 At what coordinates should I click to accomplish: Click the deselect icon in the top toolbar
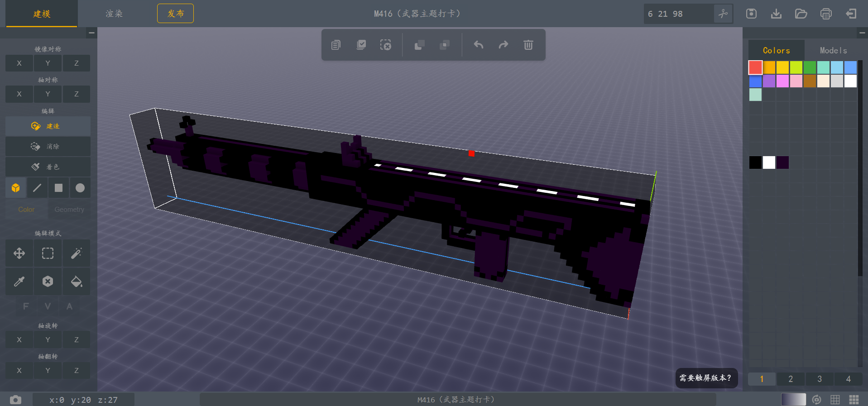click(386, 45)
